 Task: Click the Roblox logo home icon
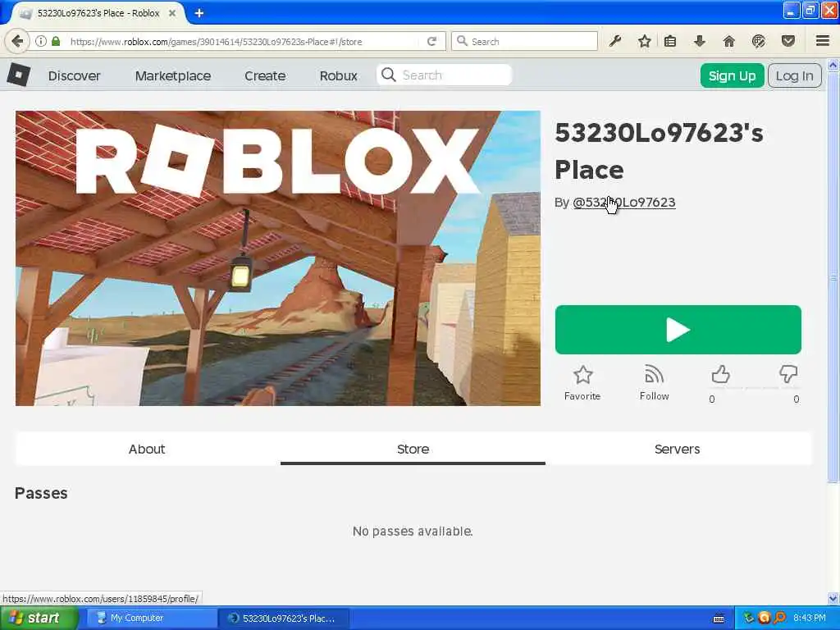19,75
